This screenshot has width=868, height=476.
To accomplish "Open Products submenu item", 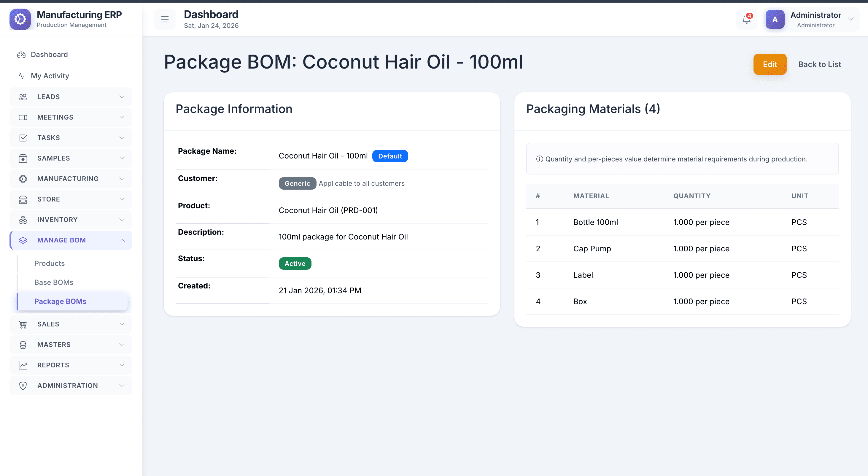I will tap(50, 263).
